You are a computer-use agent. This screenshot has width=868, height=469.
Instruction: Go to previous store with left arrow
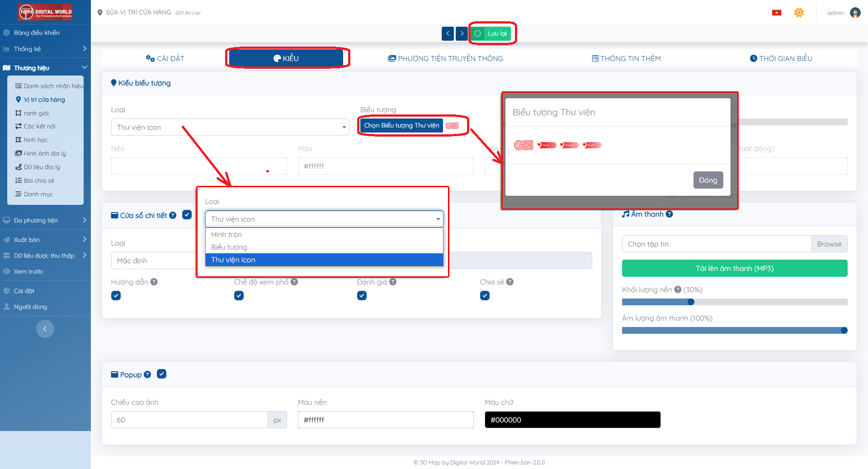click(x=448, y=33)
